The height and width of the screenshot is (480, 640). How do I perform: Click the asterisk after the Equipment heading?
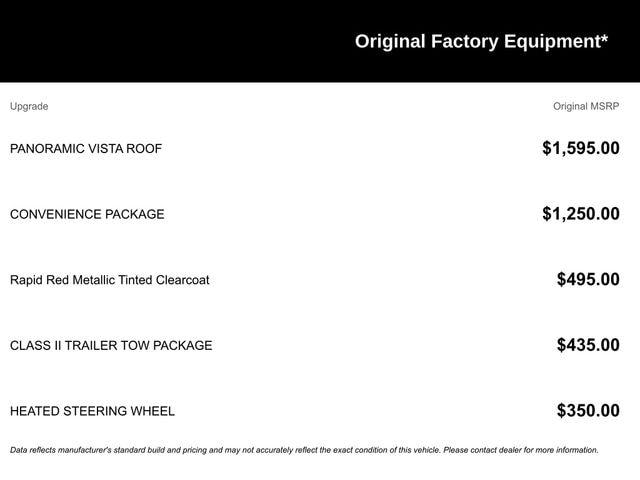(x=604, y=39)
